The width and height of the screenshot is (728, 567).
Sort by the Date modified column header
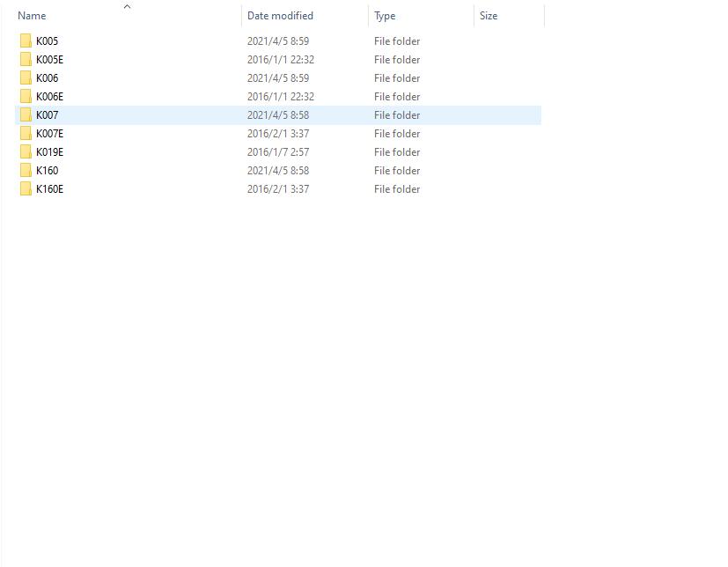tap(280, 16)
